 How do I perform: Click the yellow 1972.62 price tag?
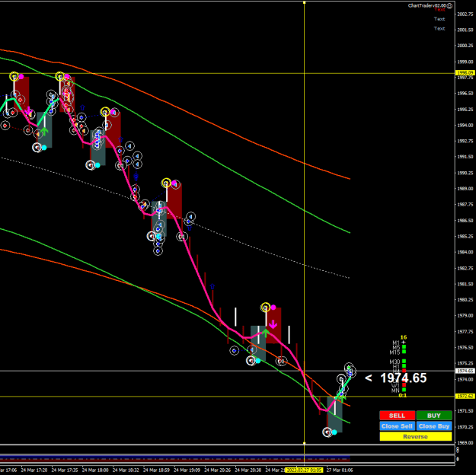465,397
